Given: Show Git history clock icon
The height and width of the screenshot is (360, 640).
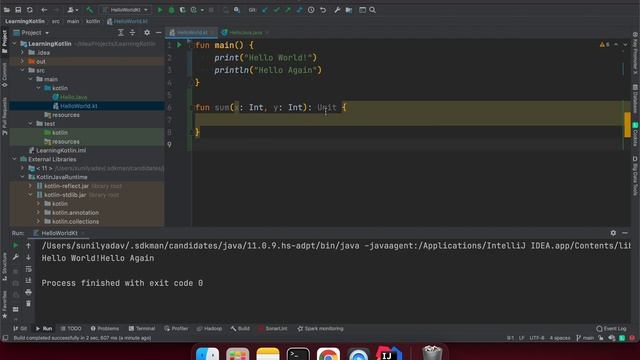Looking at the screenshot, I should point(311,10).
